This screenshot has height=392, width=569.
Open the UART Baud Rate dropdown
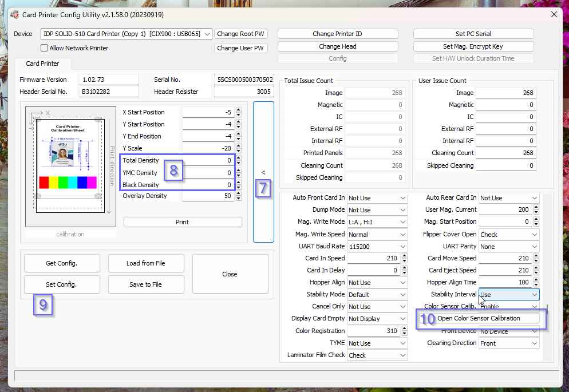[377, 247]
